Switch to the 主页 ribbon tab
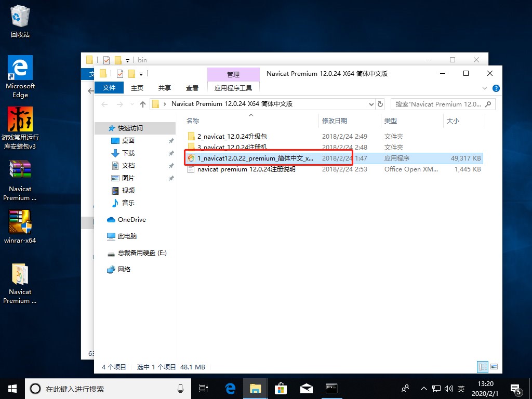 tap(137, 88)
